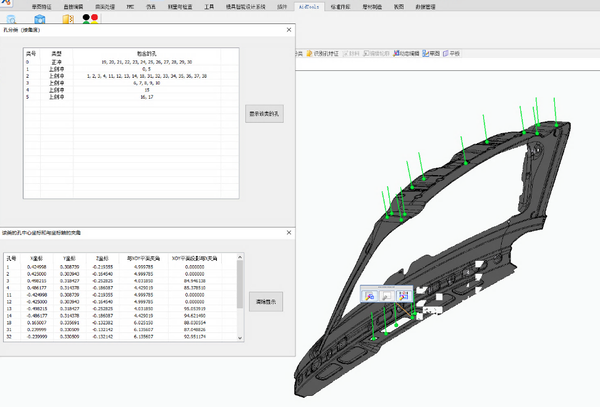Switch to the 工具 tab

click(208, 5)
